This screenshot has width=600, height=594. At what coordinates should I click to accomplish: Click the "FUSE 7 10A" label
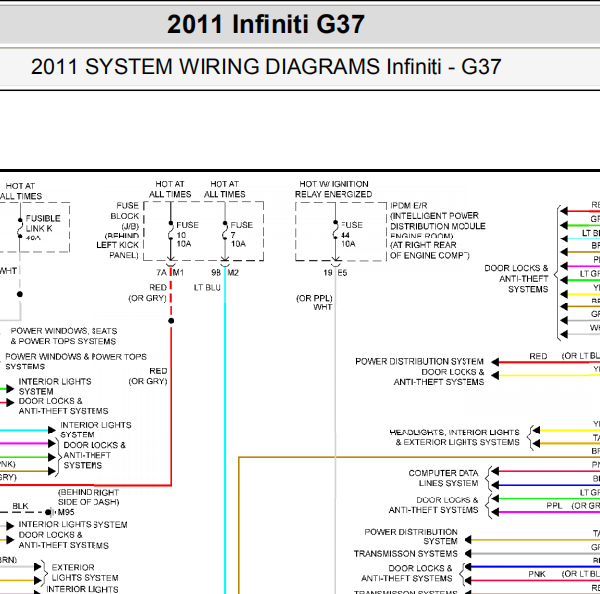point(241,234)
